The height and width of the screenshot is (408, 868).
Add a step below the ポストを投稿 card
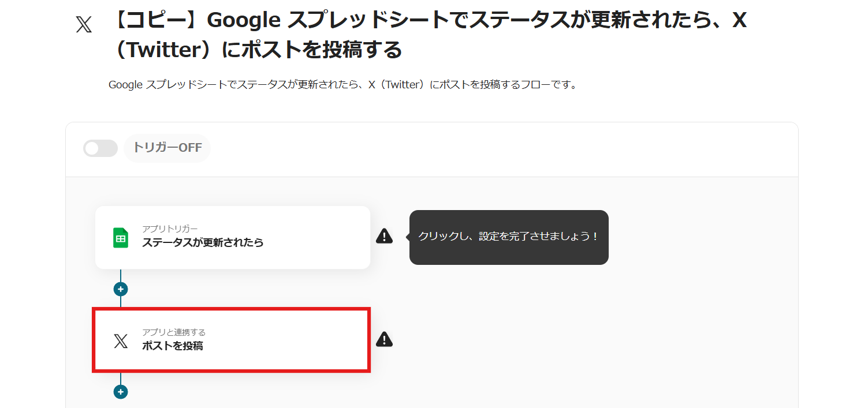[x=121, y=392]
